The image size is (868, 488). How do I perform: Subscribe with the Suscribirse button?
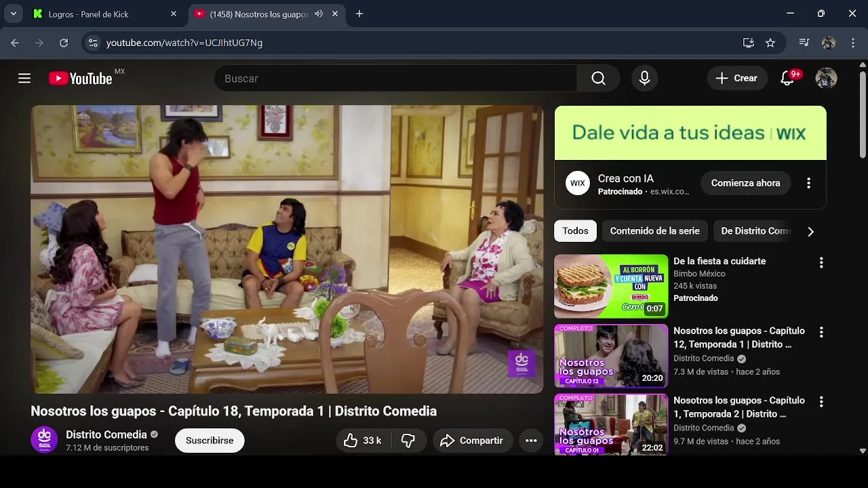pos(210,441)
